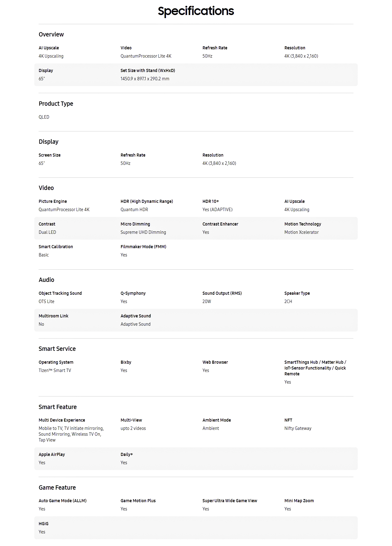Click the Smart Feature section heading
This screenshot has width=392, height=546.
(58, 407)
